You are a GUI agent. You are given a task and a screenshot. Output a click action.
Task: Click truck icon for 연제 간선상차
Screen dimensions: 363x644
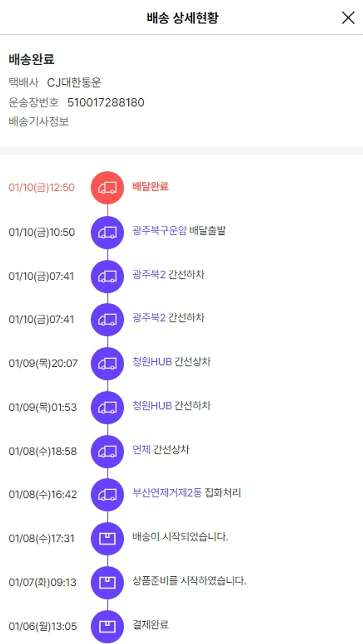[107, 452]
